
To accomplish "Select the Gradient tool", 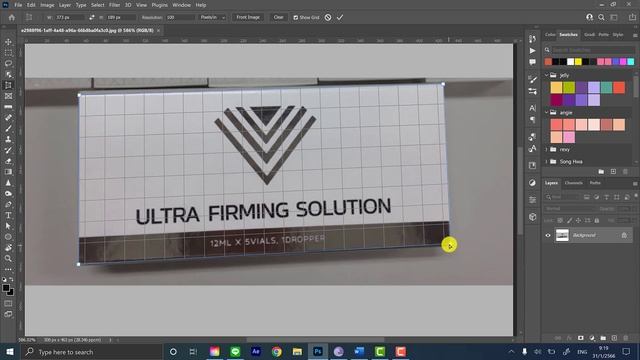I will tap(8, 172).
